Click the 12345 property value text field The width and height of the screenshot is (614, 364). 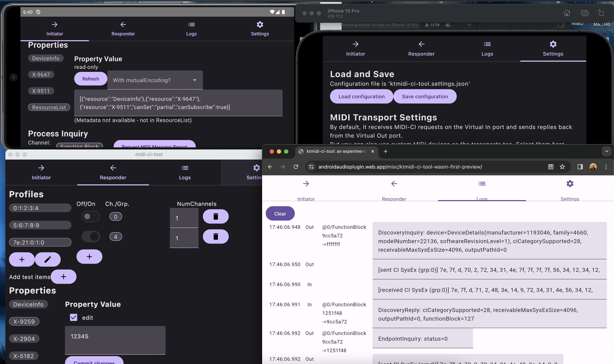tap(115, 340)
